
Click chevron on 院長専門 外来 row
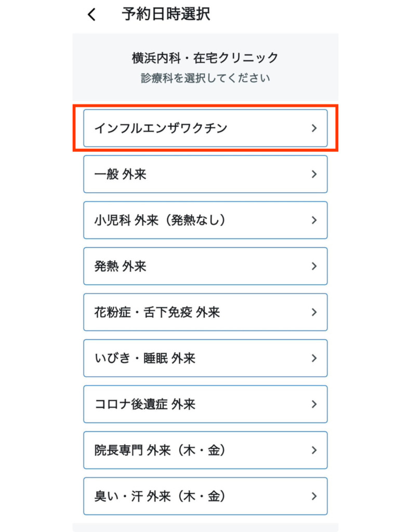click(x=314, y=450)
